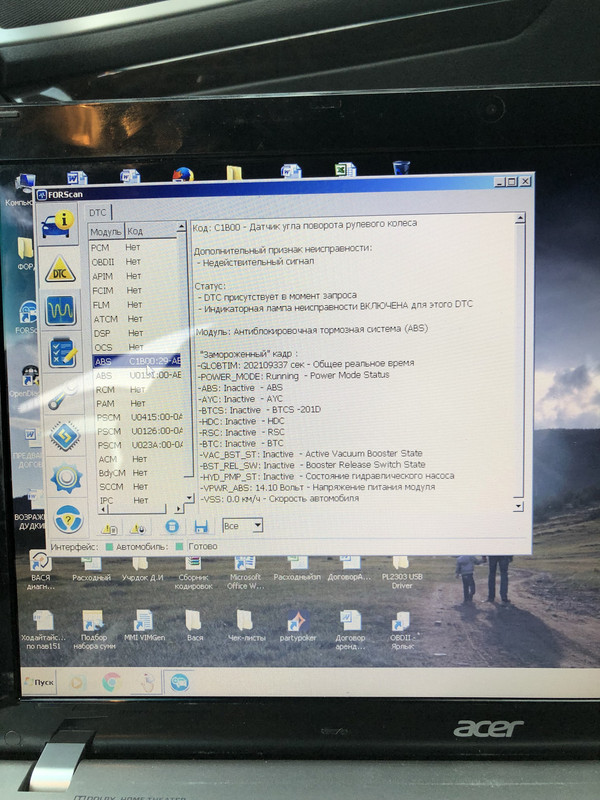Select the yellow DTC triangle sidebar icon
The width and height of the screenshot is (600, 800).
click(x=60, y=269)
